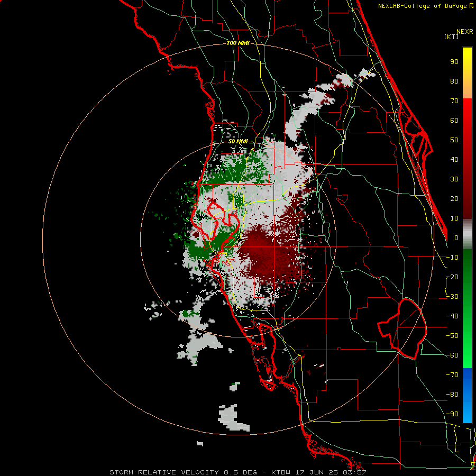This screenshot has height=476, width=476.
Task: Click the 60 knot scale label
Action: click(x=454, y=121)
